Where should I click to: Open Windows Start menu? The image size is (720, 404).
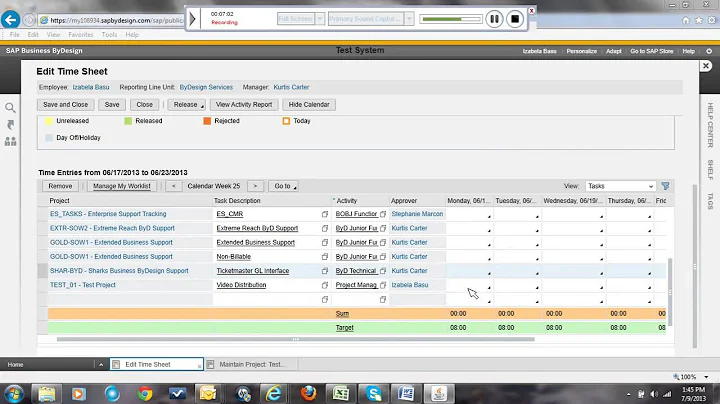pyautogui.click(x=13, y=394)
